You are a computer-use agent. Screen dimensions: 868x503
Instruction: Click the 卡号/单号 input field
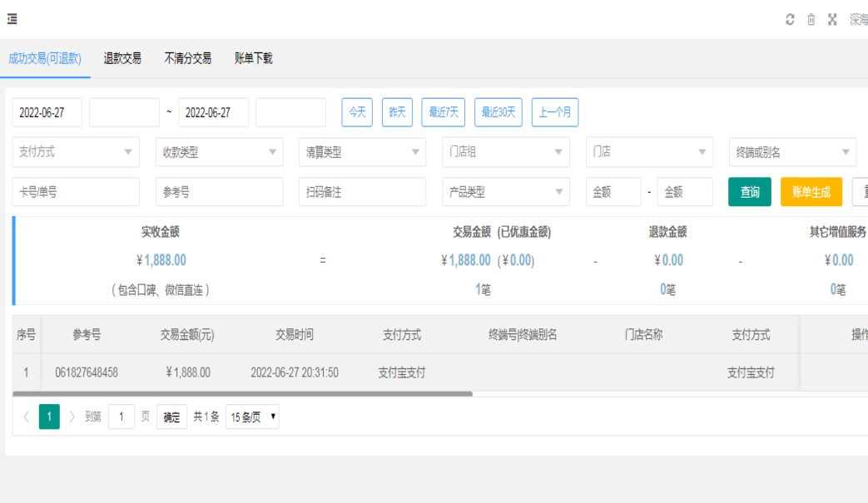pos(76,192)
